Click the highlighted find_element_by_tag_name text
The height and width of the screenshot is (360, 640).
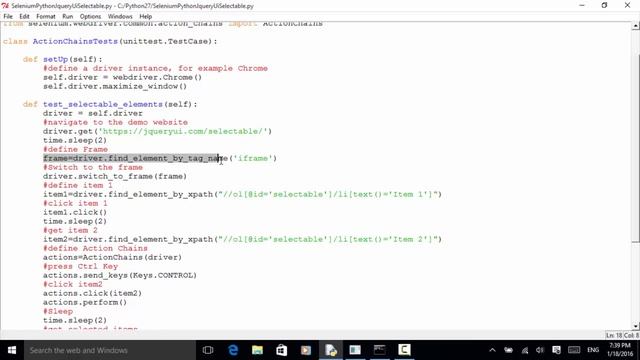131,158
